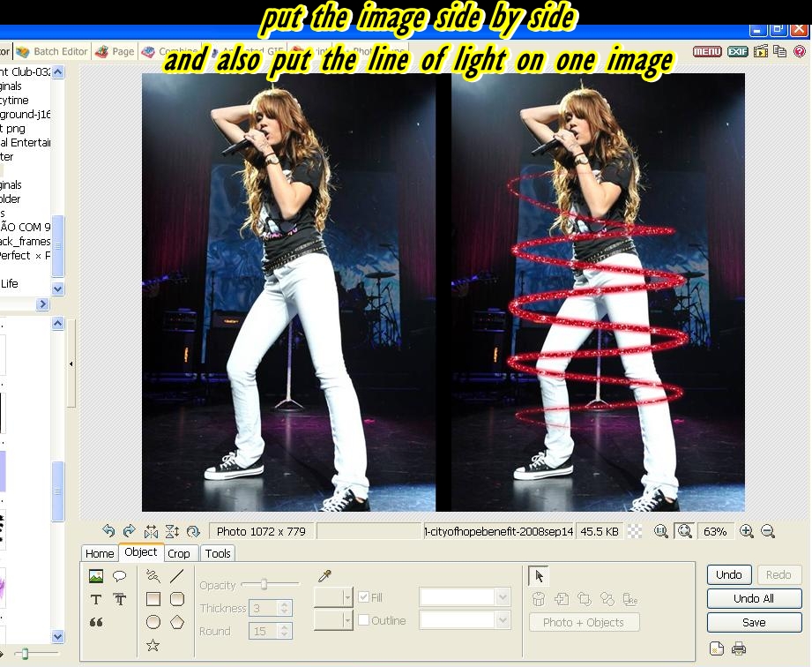Increase Thickness with the stepper arrow
Image resolution: width=812 pixels, height=667 pixels.
point(285,604)
